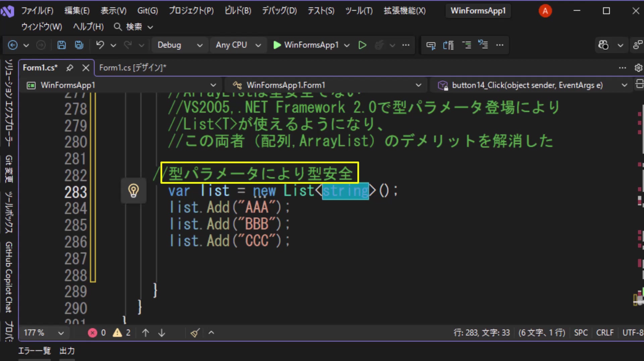Go to previous issue with up arrow
The height and width of the screenshot is (361, 644).
[x=146, y=332]
